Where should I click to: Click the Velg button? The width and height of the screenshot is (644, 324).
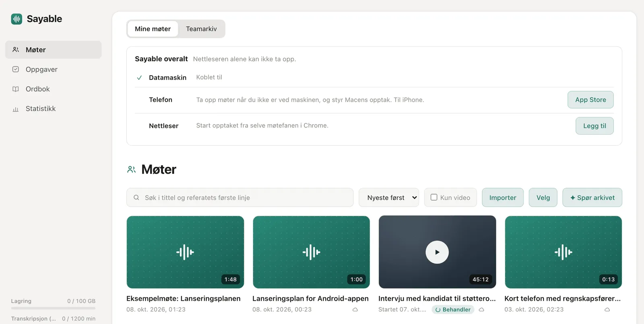pos(543,197)
